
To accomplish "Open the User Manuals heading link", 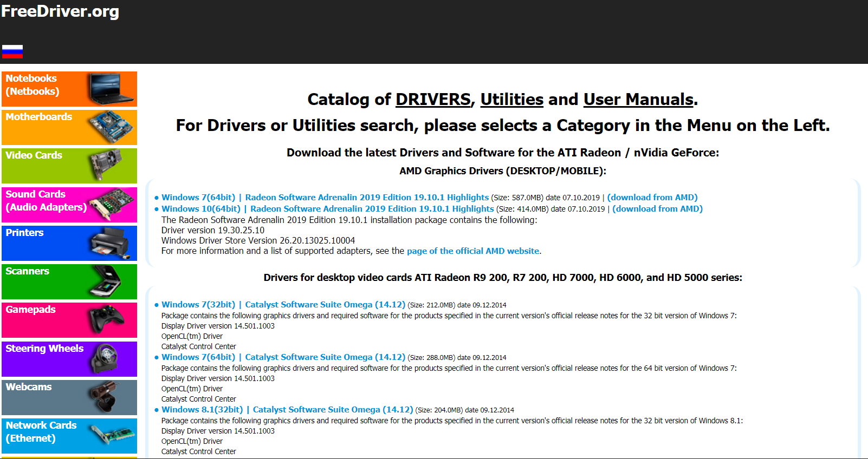I will [x=638, y=100].
